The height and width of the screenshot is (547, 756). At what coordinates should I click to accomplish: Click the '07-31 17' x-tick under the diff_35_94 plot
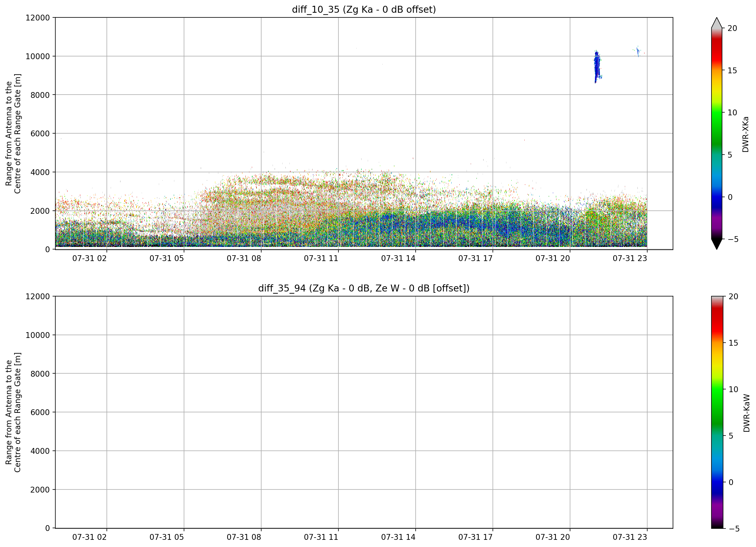click(x=475, y=537)
